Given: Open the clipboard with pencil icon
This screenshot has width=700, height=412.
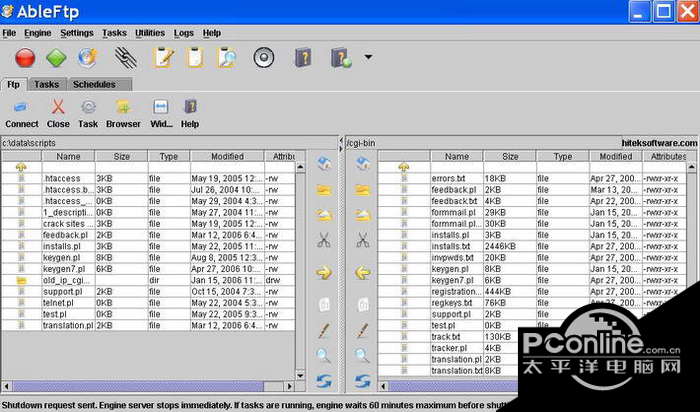Looking at the screenshot, I should point(163,58).
